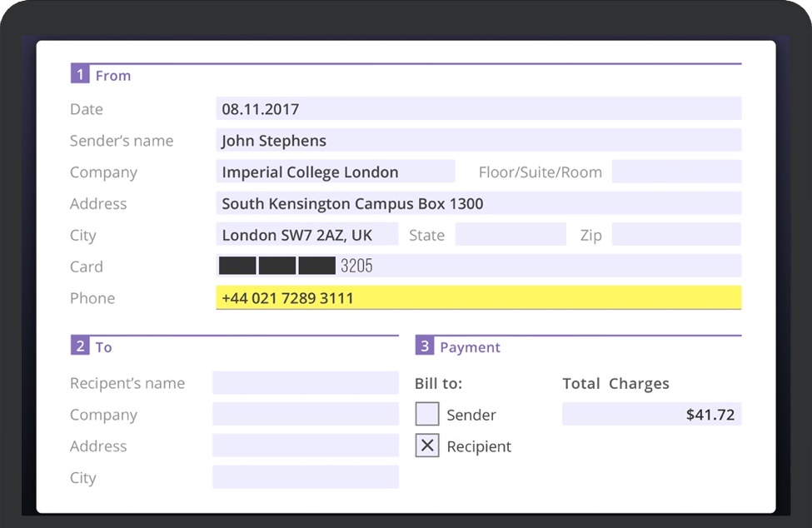
Task: Click the Recipient's name input field
Action: tap(306, 383)
